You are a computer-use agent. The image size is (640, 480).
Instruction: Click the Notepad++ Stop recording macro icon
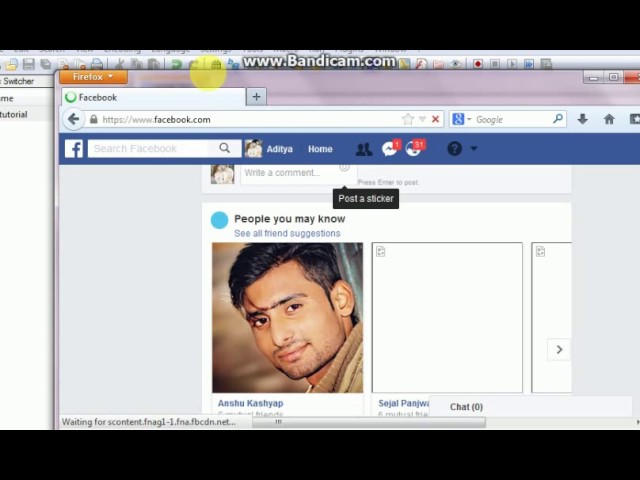click(x=495, y=64)
